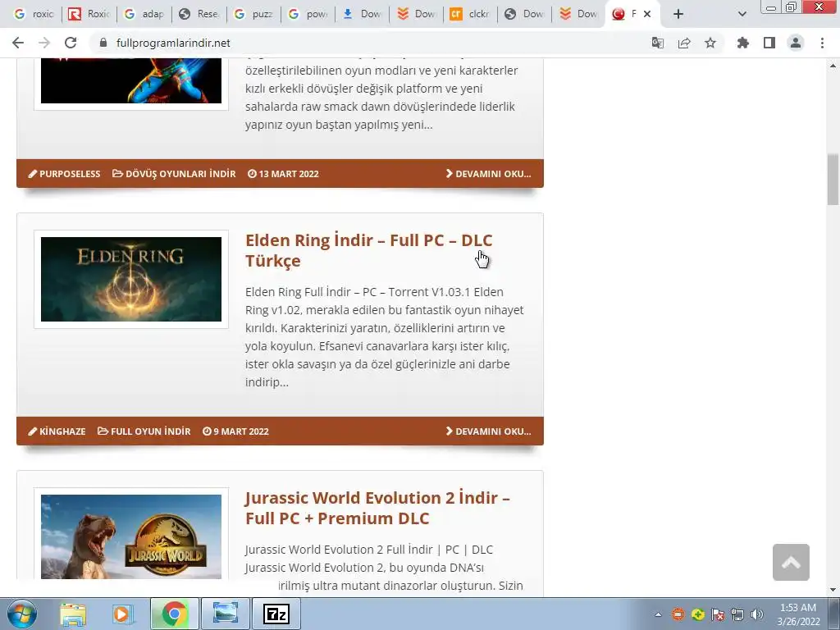Open Chrome's three-dot menu
The width and height of the screenshot is (840, 630).
coord(822,43)
